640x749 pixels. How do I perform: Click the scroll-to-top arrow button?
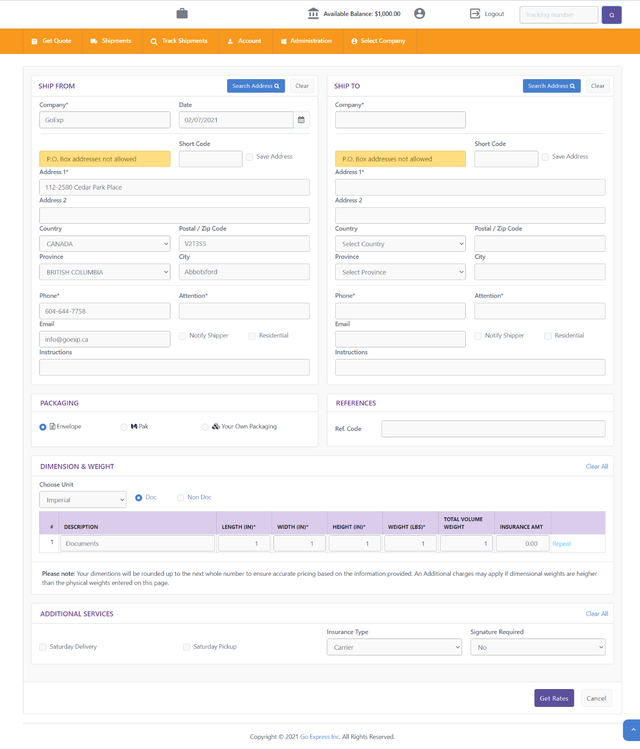tap(631, 730)
